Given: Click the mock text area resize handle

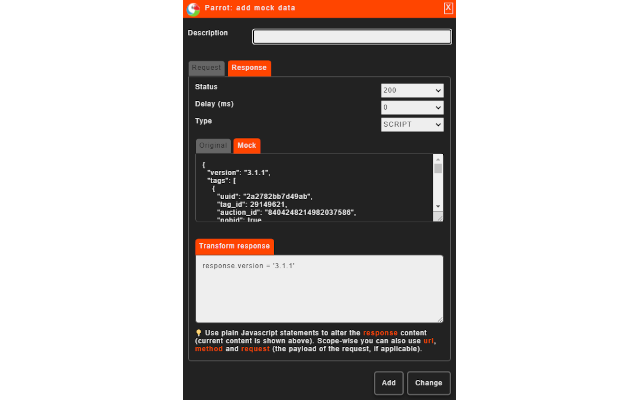Looking at the screenshot, I should click(x=438, y=217).
